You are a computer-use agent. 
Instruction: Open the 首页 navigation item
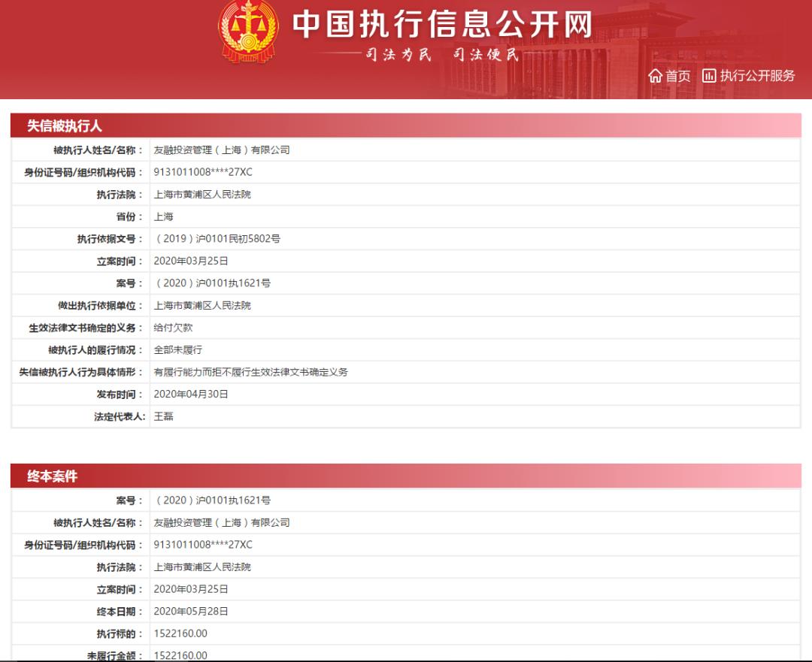pos(670,76)
